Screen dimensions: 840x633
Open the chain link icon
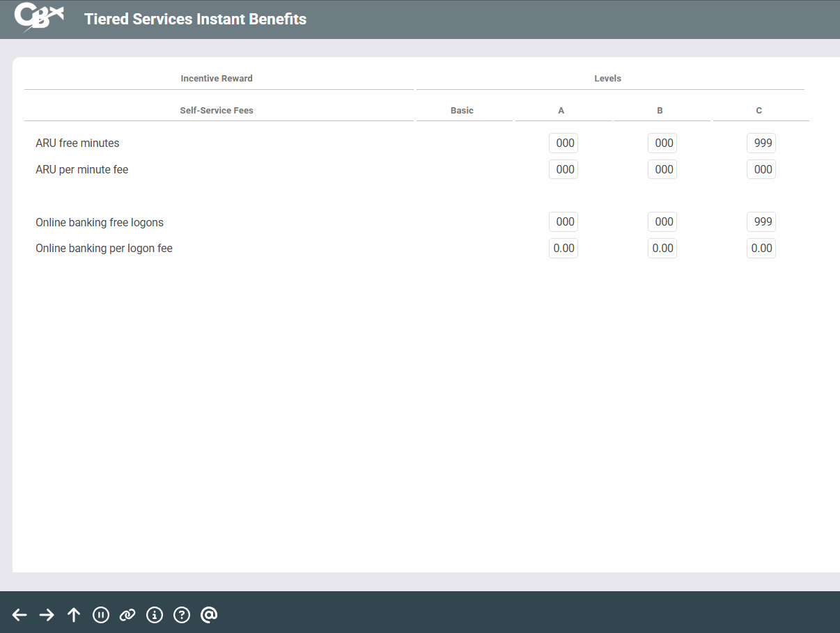tap(127, 614)
